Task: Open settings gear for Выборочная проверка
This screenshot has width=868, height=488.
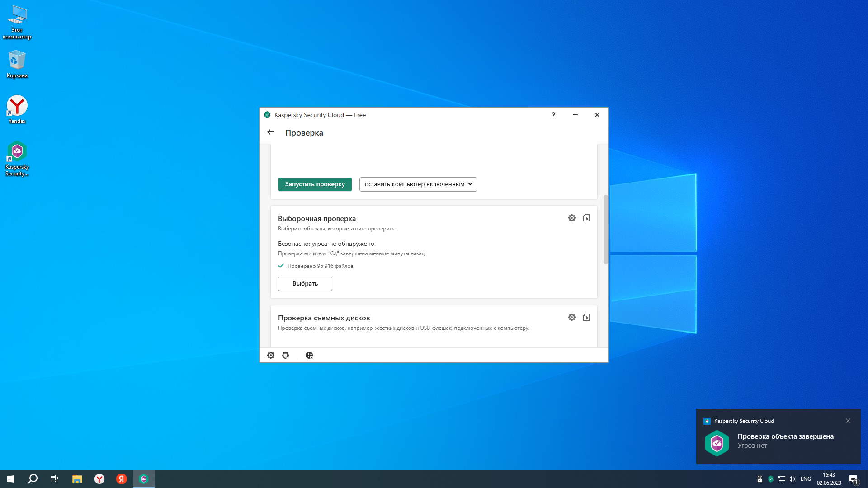Action: (572, 218)
